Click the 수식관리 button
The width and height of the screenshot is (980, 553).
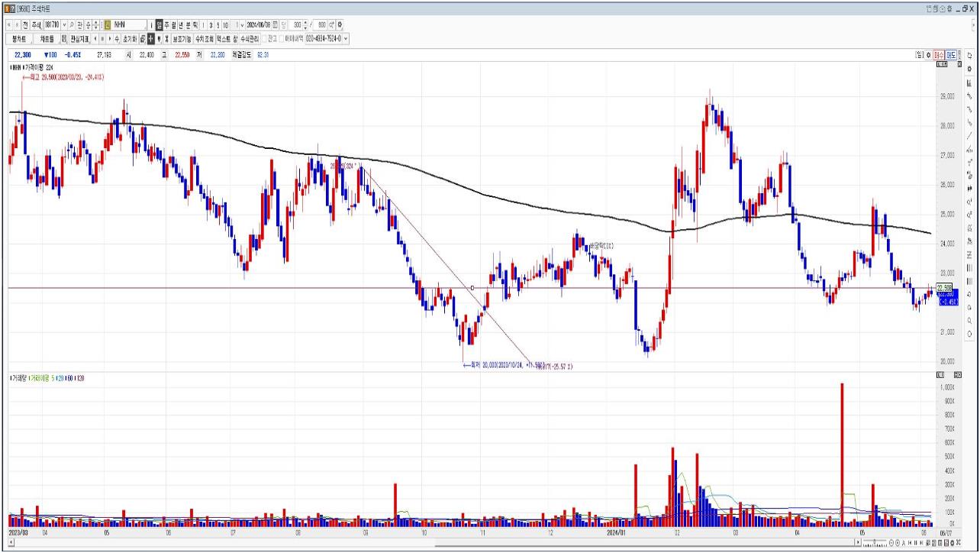(x=250, y=38)
